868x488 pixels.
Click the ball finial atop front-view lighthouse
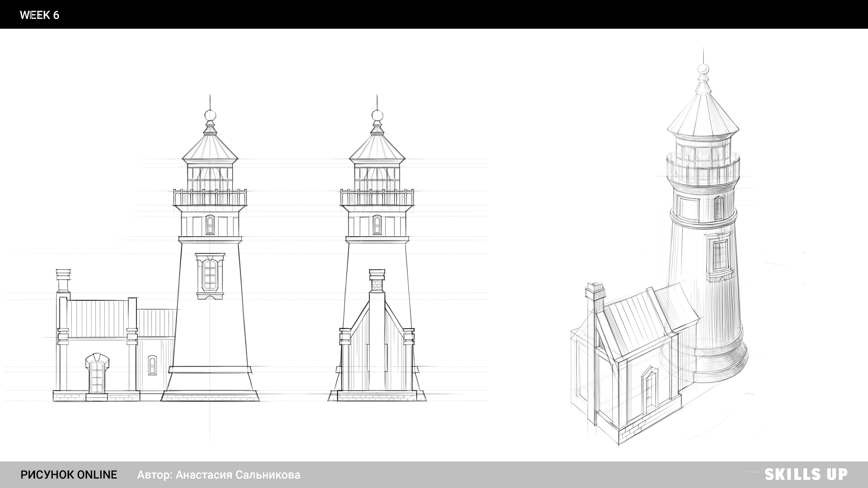[210, 115]
